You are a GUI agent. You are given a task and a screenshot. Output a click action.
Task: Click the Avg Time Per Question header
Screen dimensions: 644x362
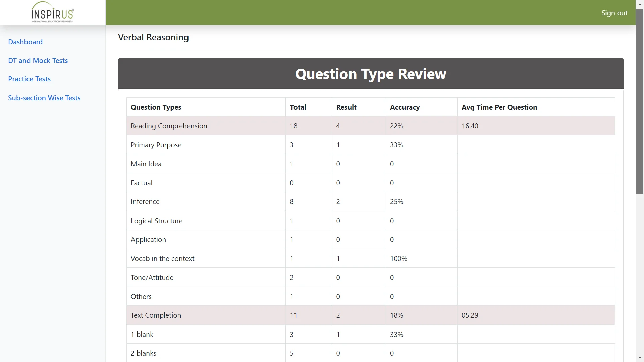point(499,107)
